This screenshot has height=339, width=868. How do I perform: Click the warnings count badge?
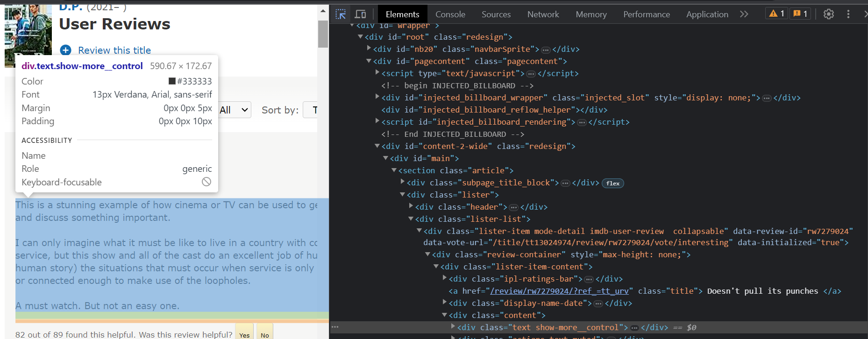coord(777,14)
